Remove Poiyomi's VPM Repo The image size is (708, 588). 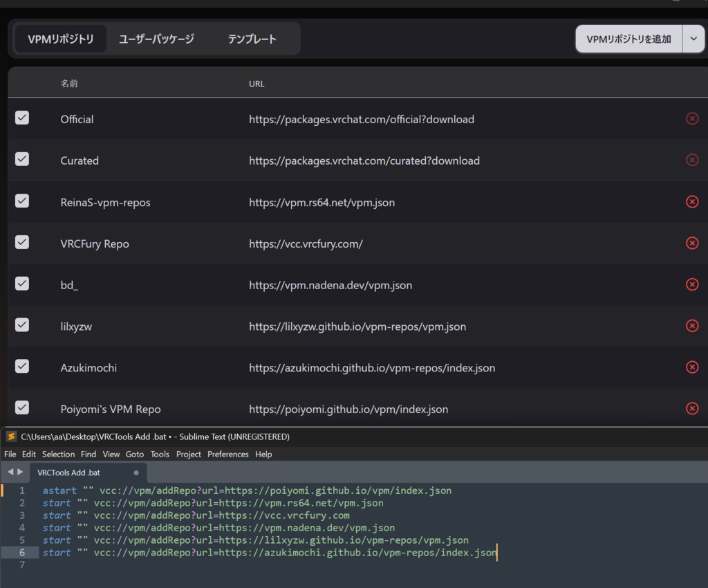tap(691, 409)
